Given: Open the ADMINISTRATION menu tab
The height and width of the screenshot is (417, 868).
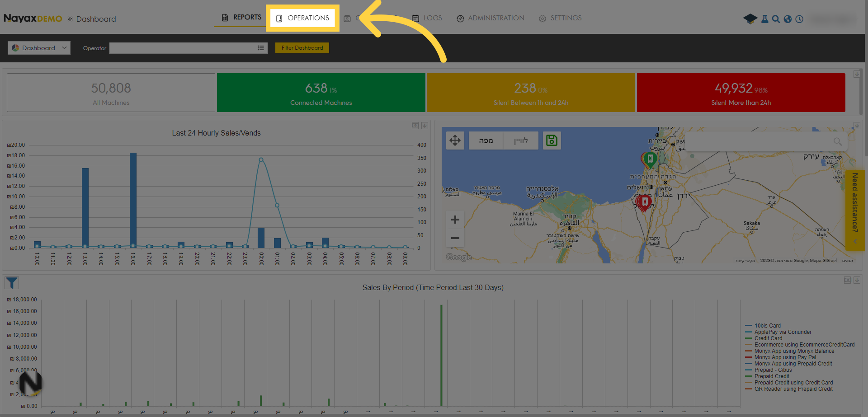Looking at the screenshot, I should [491, 18].
